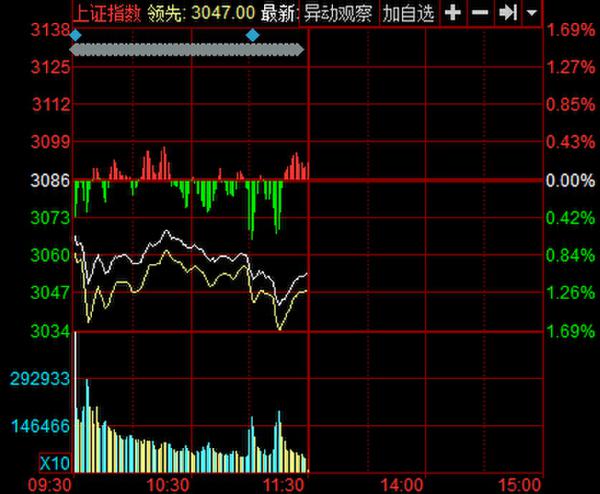Image resolution: width=600 pixels, height=494 pixels.
Task: Click the 加自选 button
Action: tap(410, 13)
